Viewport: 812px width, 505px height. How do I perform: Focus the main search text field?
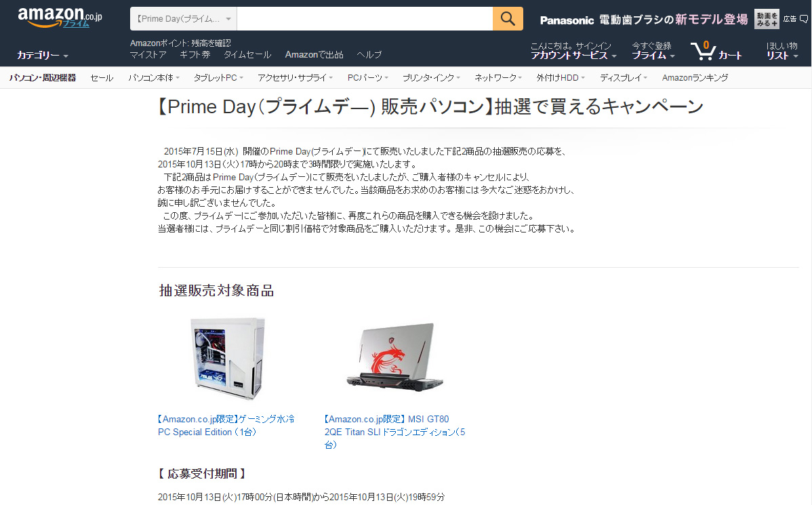click(x=365, y=19)
